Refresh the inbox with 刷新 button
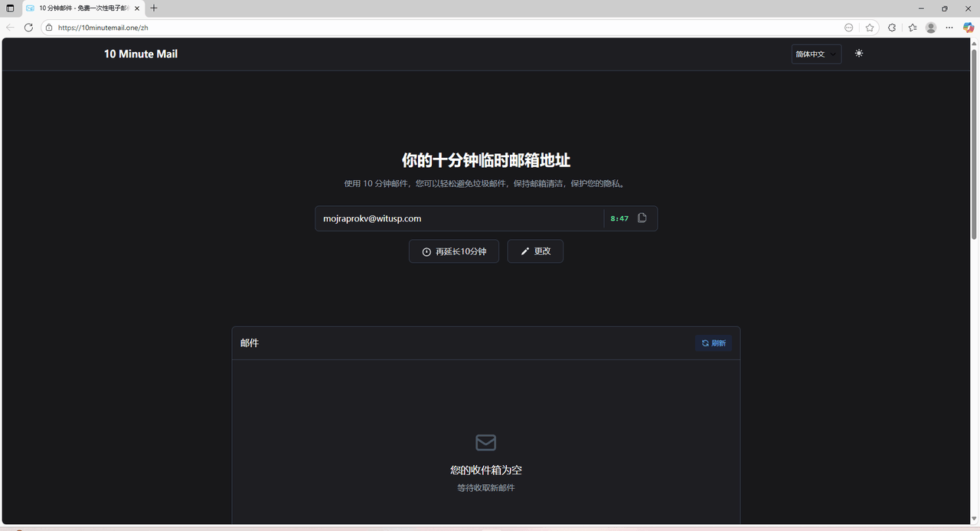The width and height of the screenshot is (980, 531). tap(714, 343)
